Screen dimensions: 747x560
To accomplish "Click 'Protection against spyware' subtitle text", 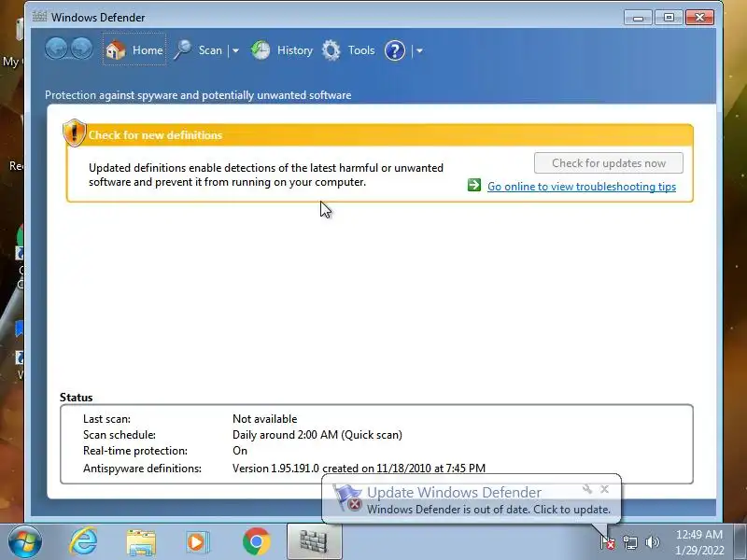I will [x=198, y=95].
